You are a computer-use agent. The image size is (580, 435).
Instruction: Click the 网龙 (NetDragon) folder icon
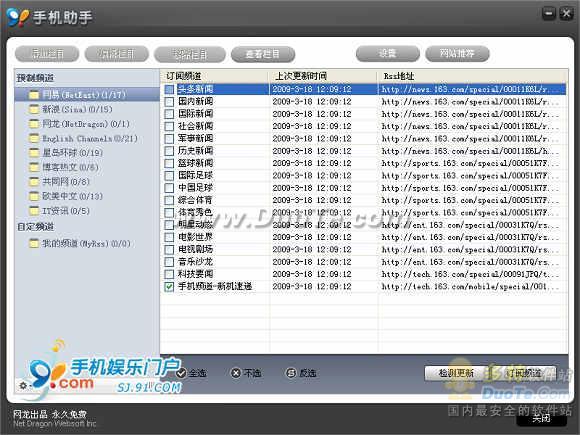pyautogui.click(x=34, y=124)
